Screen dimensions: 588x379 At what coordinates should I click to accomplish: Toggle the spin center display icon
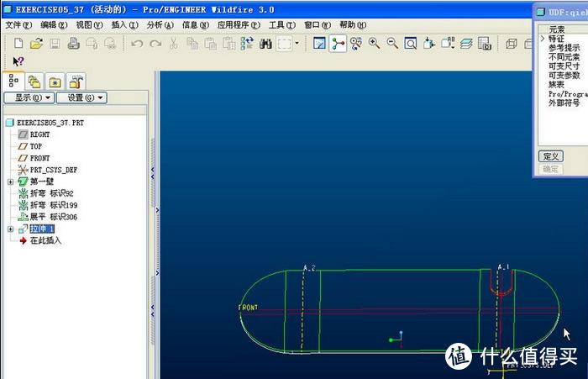click(x=338, y=43)
